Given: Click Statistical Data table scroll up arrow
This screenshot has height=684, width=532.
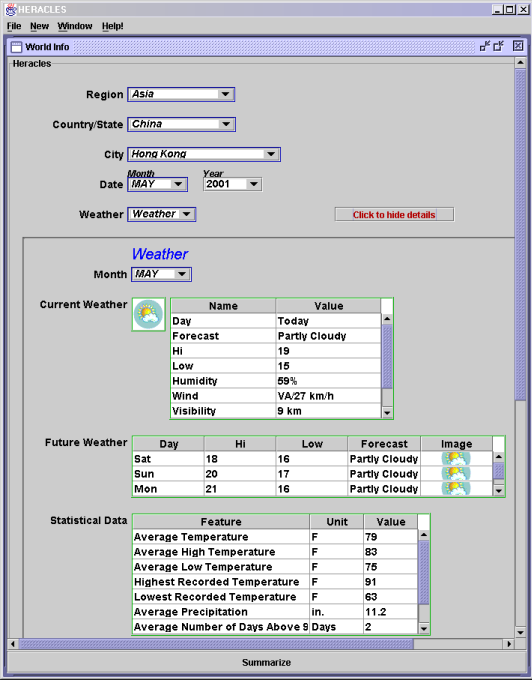Looking at the screenshot, I should click(x=423, y=535).
